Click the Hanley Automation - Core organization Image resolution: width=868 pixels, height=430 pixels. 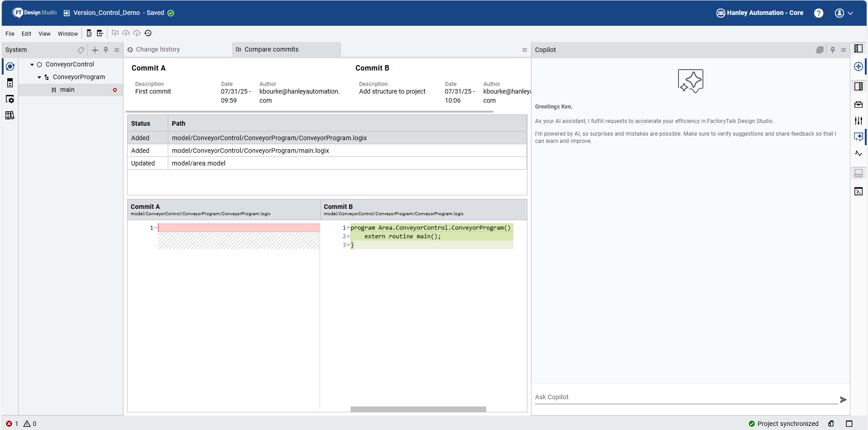coord(760,13)
